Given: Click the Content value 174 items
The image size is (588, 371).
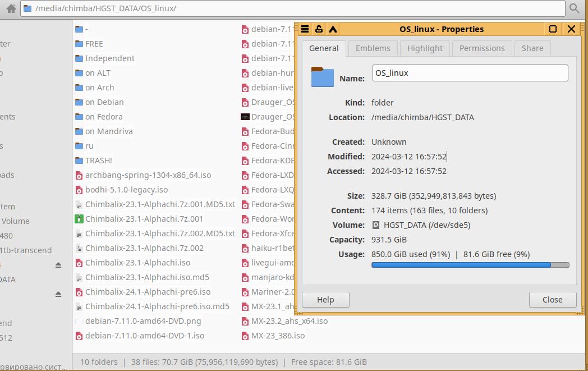Looking at the screenshot, I should coord(429,211).
